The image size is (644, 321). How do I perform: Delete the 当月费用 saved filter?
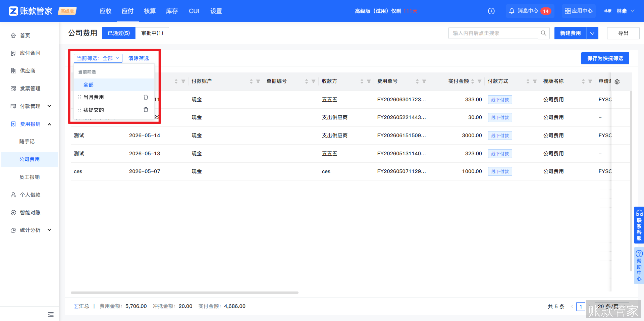(146, 97)
